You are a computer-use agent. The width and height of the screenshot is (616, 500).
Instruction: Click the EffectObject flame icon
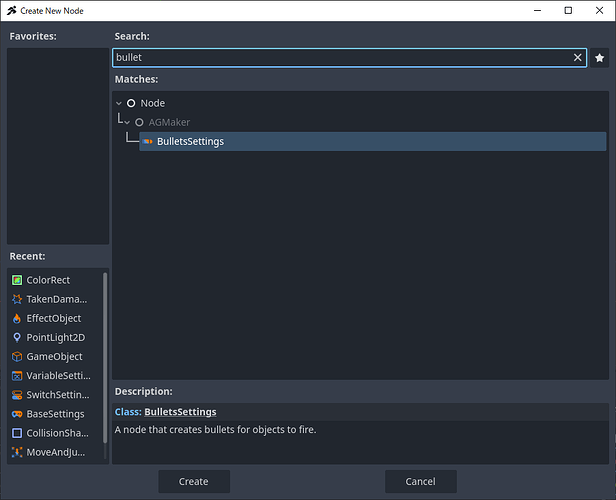click(x=17, y=318)
